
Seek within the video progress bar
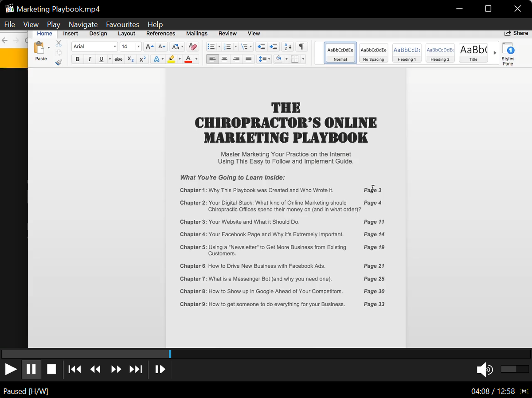(266, 354)
